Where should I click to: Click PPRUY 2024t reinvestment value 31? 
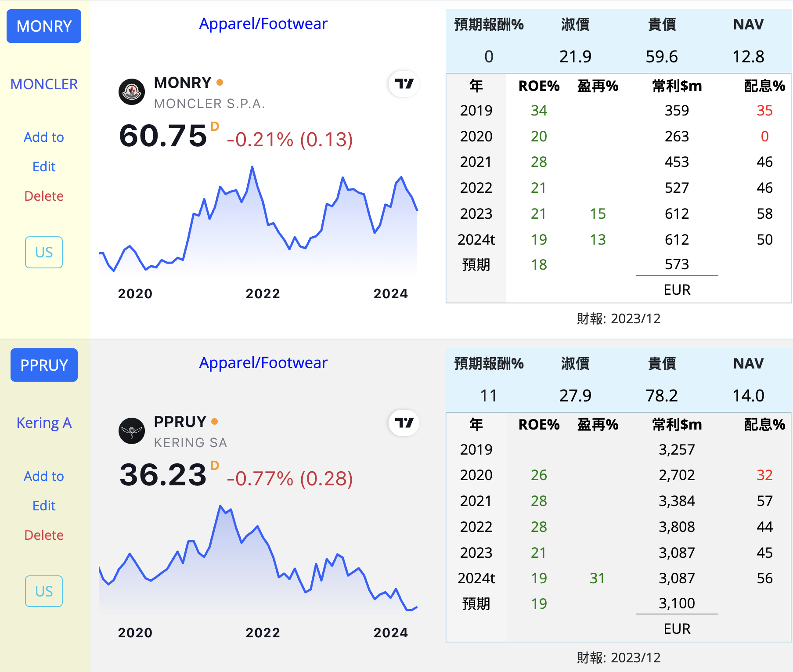coord(597,578)
